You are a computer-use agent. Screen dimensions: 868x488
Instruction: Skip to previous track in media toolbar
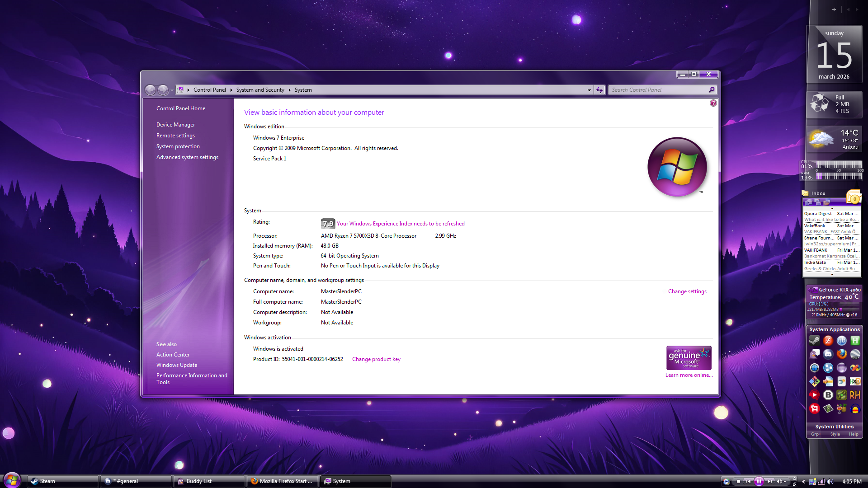748,481
